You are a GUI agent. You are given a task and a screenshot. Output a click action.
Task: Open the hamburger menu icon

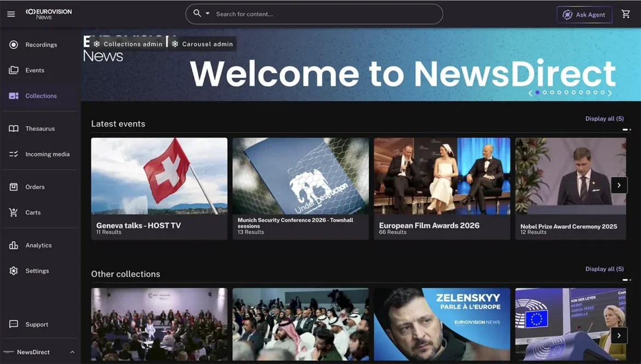tap(11, 14)
